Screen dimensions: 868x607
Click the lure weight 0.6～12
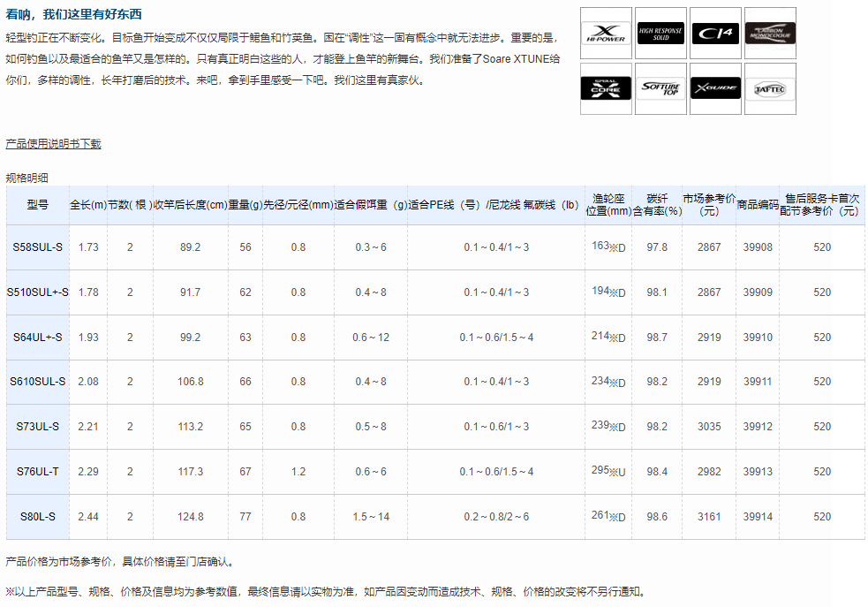(x=371, y=338)
